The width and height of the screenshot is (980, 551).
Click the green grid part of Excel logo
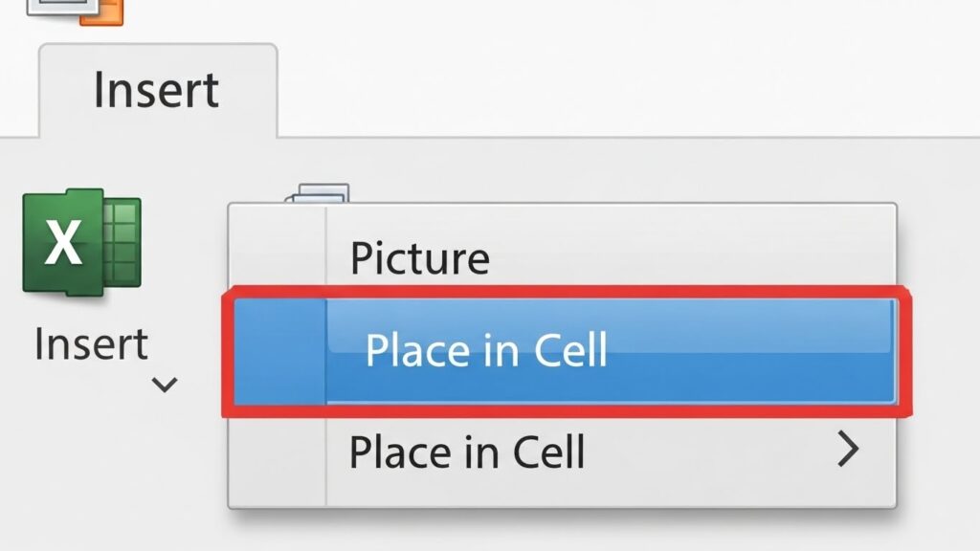(x=122, y=241)
